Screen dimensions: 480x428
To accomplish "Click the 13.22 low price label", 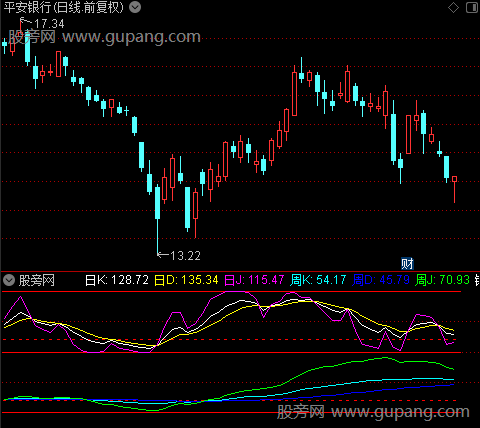I will pyautogui.click(x=185, y=256).
